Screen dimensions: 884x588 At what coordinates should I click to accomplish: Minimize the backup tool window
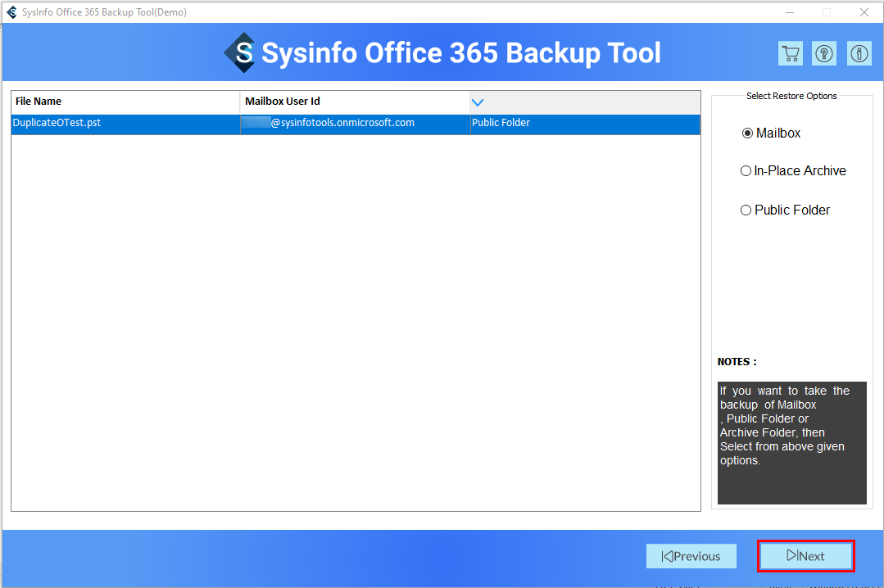[x=790, y=12]
